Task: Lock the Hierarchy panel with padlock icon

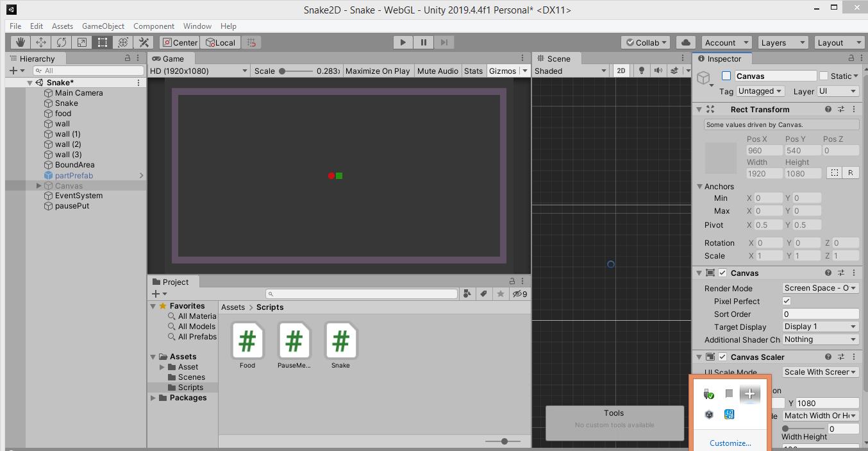Action: [127, 58]
